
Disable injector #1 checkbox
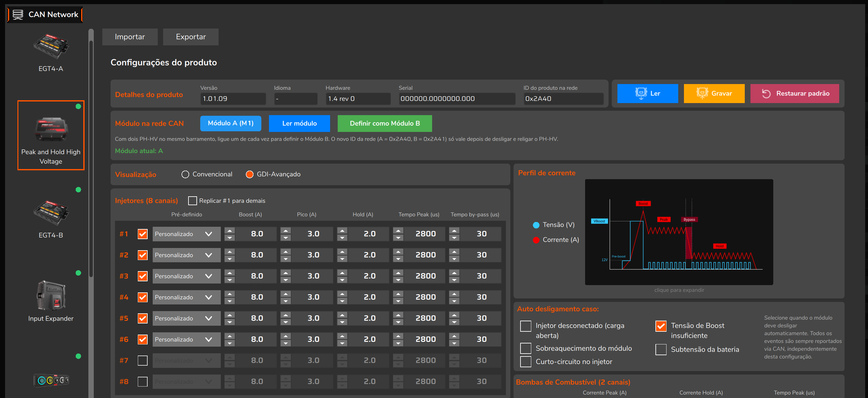pyautogui.click(x=143, y=234)
